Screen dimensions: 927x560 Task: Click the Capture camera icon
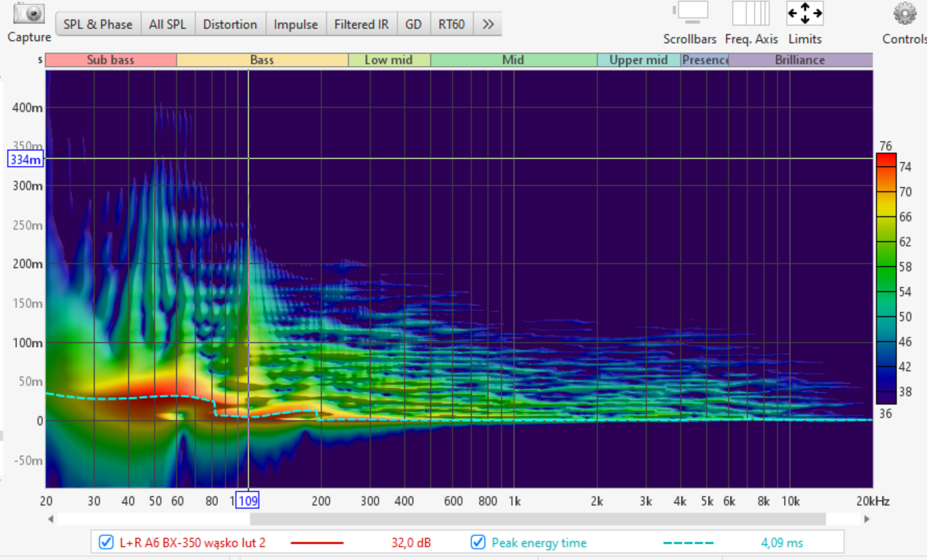coord(29,13)
